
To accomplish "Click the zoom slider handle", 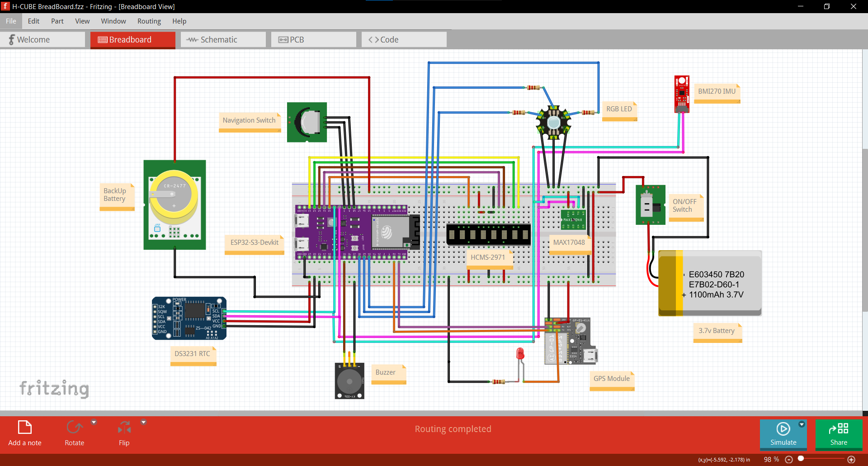I will coord(801,459).
